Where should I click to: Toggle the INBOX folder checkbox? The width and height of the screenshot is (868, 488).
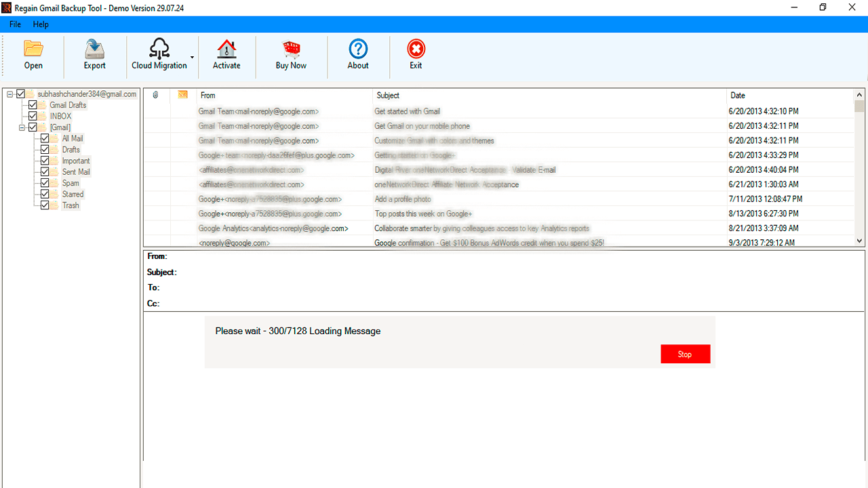tap(33, 116)
